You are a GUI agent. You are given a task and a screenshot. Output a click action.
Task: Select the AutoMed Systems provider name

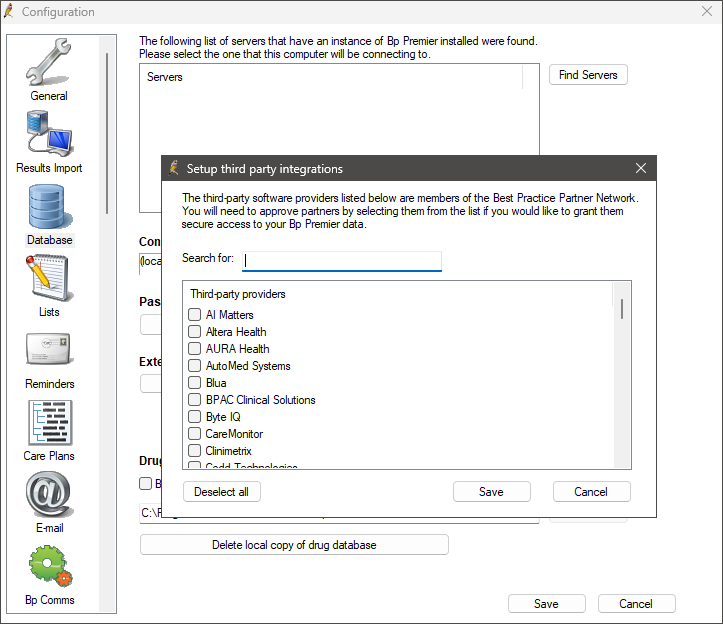[x=248, y=366]
